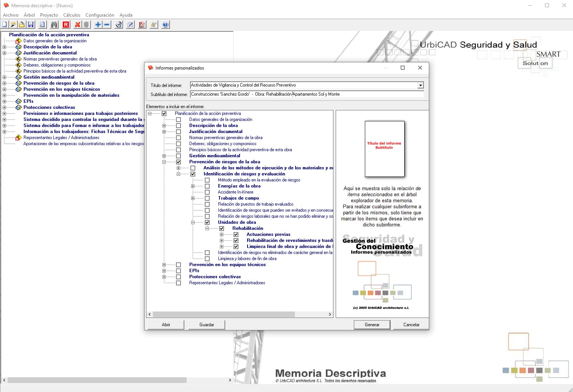Open the Árbol menu
This screenshot has height=392, width=573.
29,15
